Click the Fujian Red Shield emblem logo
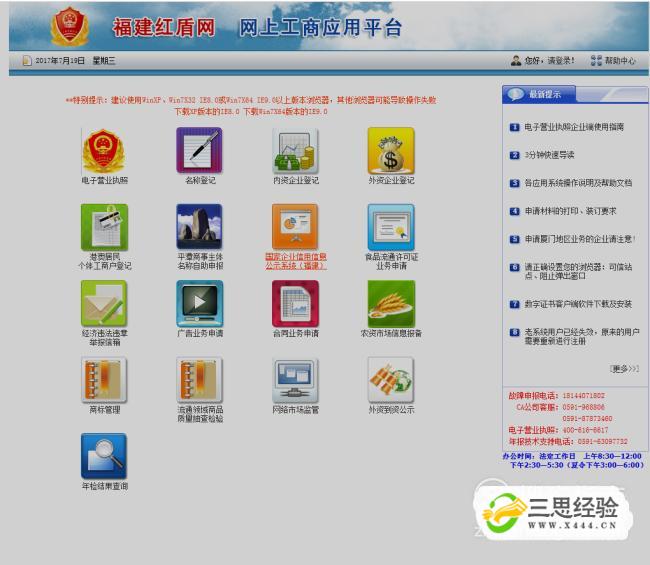The image size is (650, 565). tap(70, 26)
